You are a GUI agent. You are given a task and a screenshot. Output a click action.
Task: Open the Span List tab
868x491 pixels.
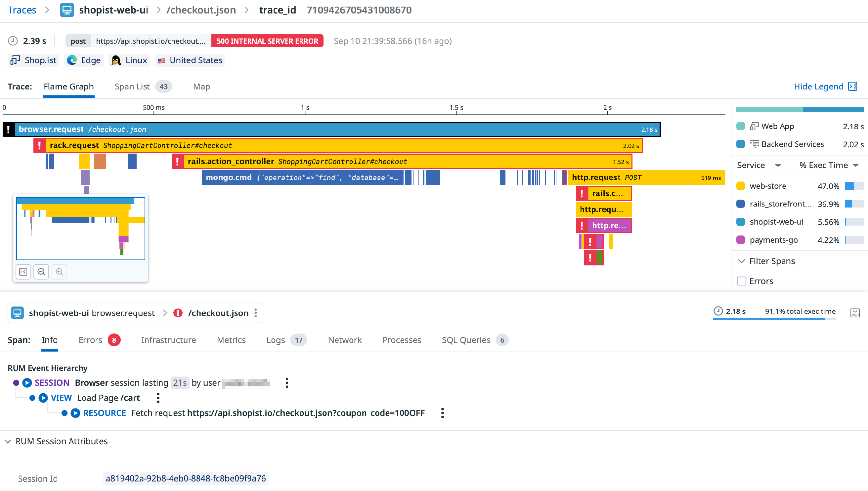(x=143, y=87)
